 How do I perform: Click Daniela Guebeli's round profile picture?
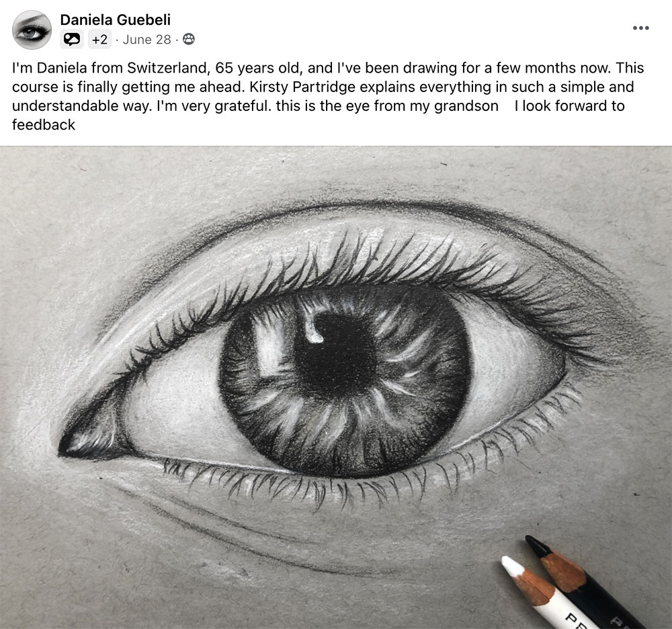pyautogui.click(x=32, y=30)
